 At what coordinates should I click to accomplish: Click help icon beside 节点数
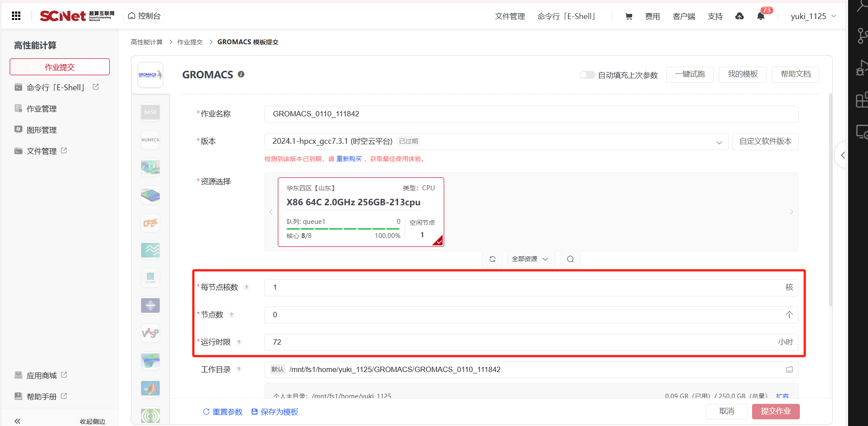231,315
